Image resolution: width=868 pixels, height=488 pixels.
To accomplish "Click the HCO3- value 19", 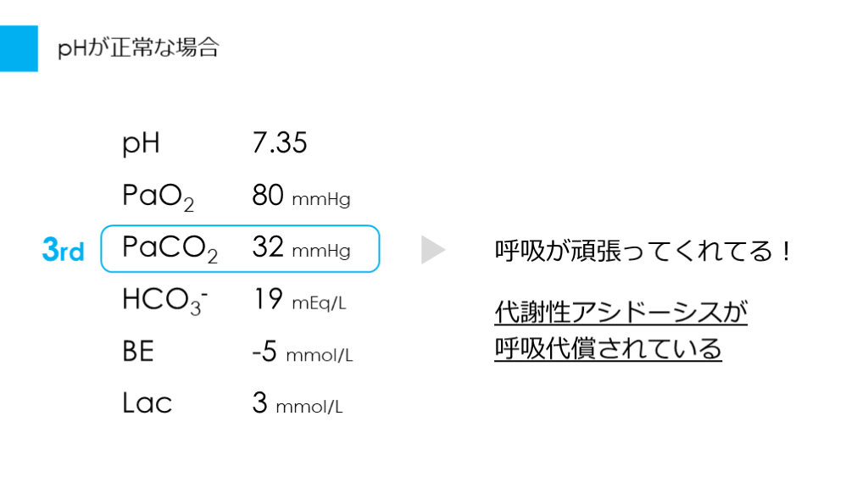I will tap(267, 300).
